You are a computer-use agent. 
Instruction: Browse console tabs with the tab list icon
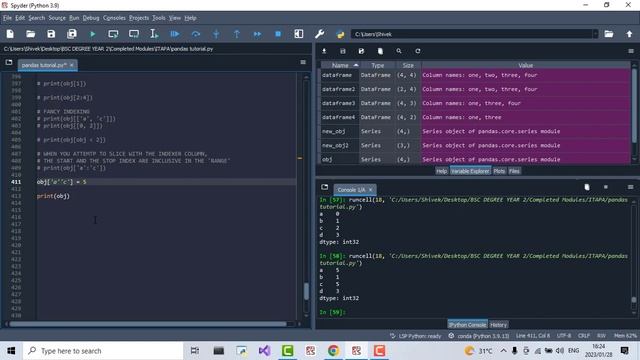[x=324, y=187]
